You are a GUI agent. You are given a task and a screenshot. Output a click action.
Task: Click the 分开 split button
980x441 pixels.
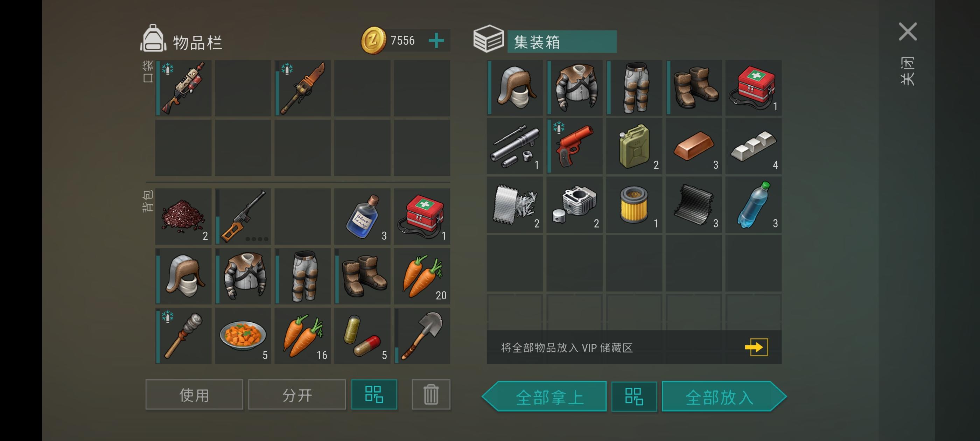point(297,394)
